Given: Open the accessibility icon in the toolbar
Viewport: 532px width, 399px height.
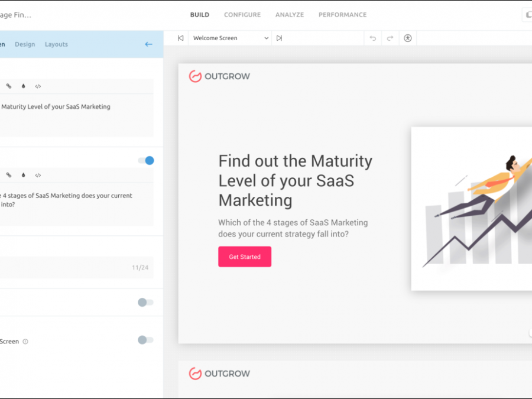Looking at the screenshot, I should [408, 38].
